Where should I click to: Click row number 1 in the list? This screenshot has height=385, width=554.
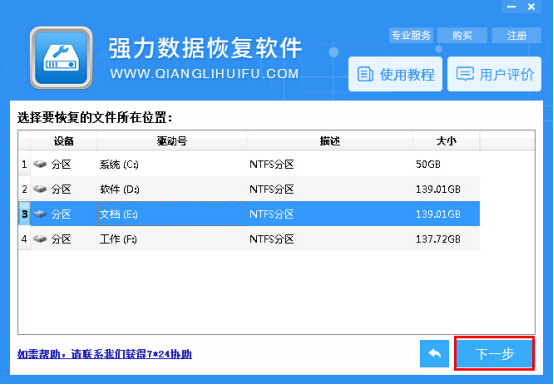click(x=24, y=164)
